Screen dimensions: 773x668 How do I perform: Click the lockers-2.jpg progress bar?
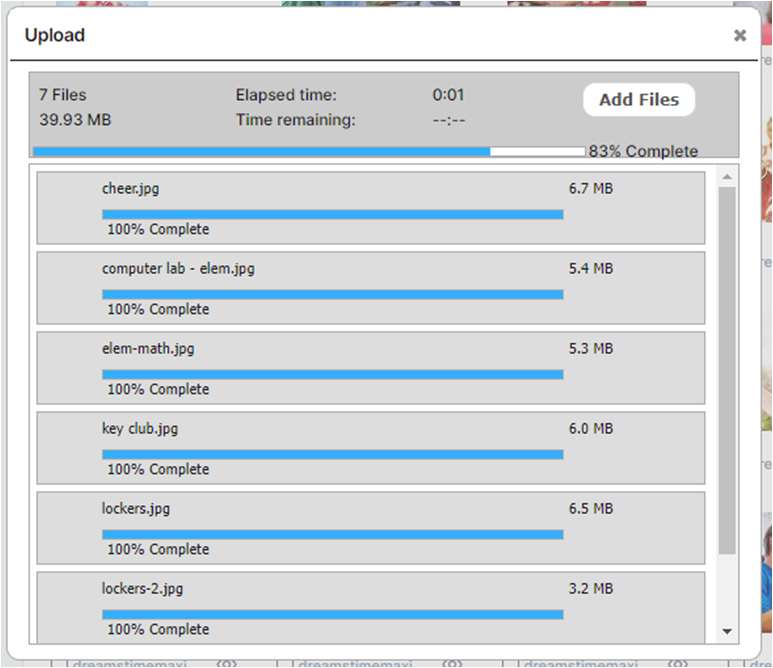(x=333, y=614)
